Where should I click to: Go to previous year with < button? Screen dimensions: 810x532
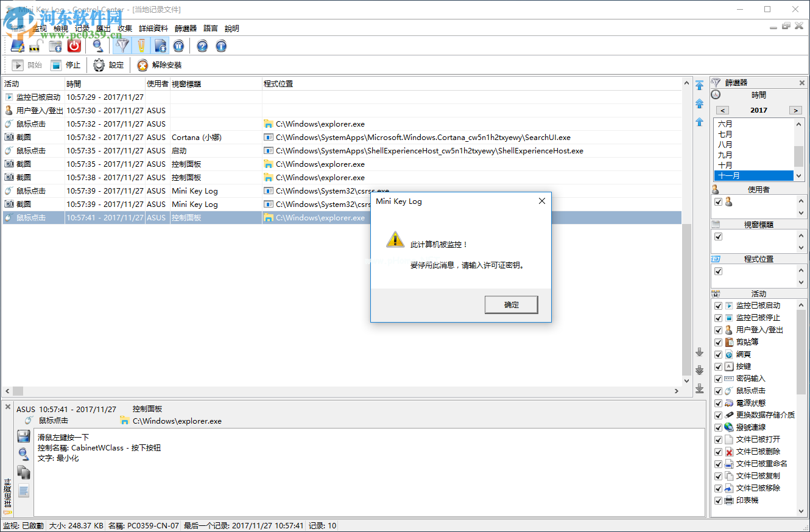722,110
